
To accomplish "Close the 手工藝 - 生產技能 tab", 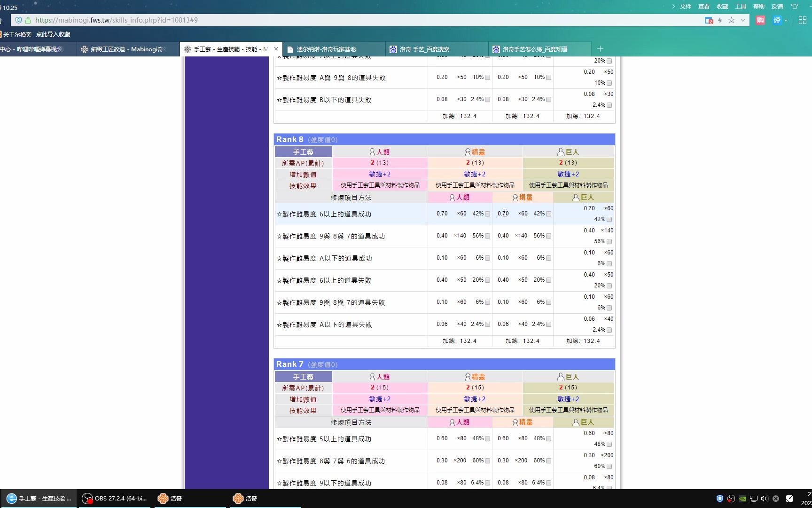I will (276, 49).
